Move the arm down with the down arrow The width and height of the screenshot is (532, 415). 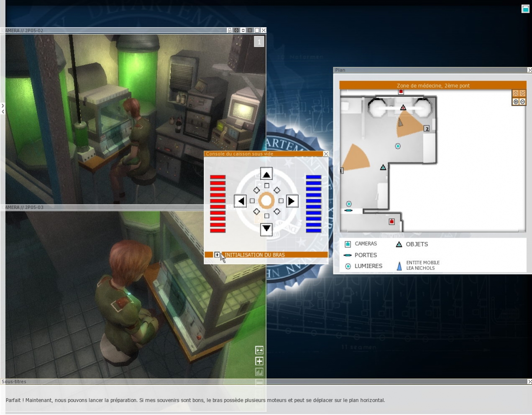point(266,229)
